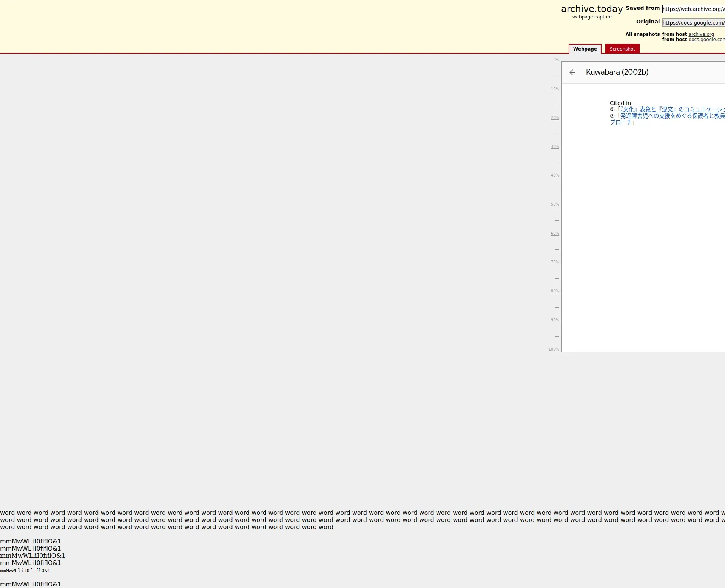
Task: Jump to the 80% scroll marker
Action: 555,291
